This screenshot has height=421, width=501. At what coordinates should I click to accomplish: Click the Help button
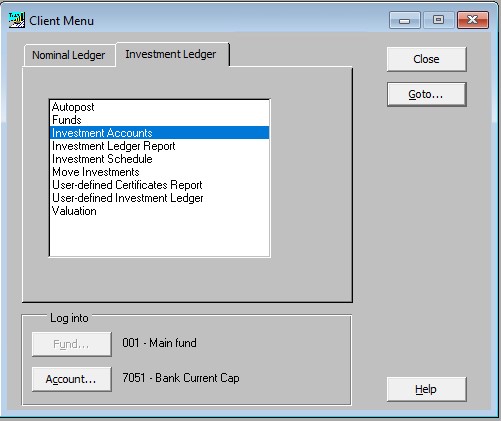coord(426,389)
